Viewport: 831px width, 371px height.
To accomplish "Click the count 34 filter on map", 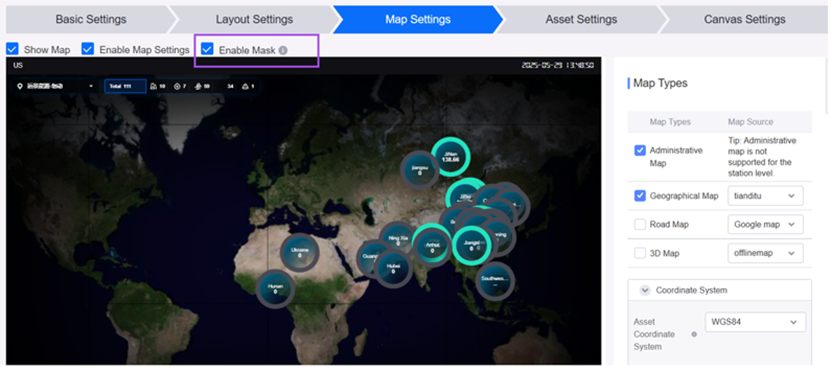I will pyautogui.click(x=231, y=86).
